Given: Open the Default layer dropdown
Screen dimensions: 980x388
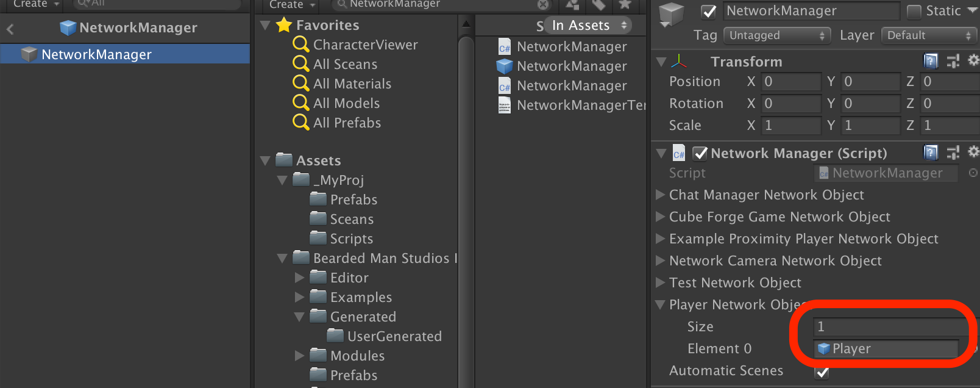Looking at the screenshot, I should (929, 35).
